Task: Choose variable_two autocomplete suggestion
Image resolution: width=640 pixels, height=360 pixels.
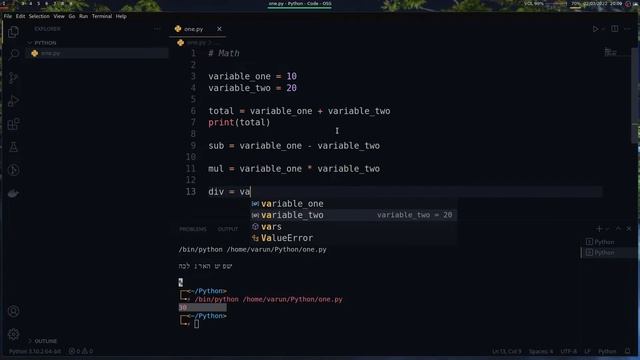Action: pyautogui.click(x=353, y=215)
